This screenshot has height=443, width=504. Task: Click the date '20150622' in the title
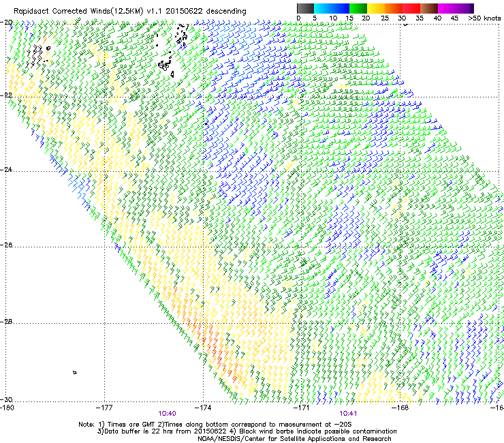click(184, 11)
